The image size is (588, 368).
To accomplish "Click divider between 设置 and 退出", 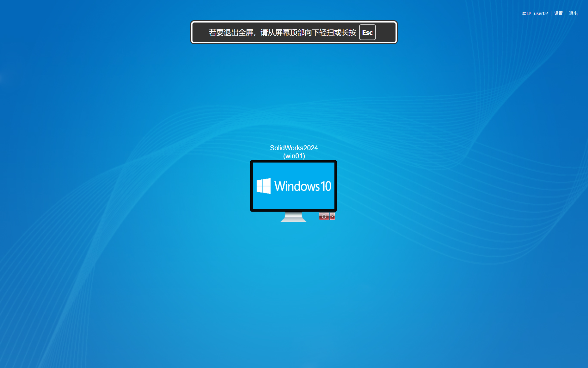I will 566,13.
